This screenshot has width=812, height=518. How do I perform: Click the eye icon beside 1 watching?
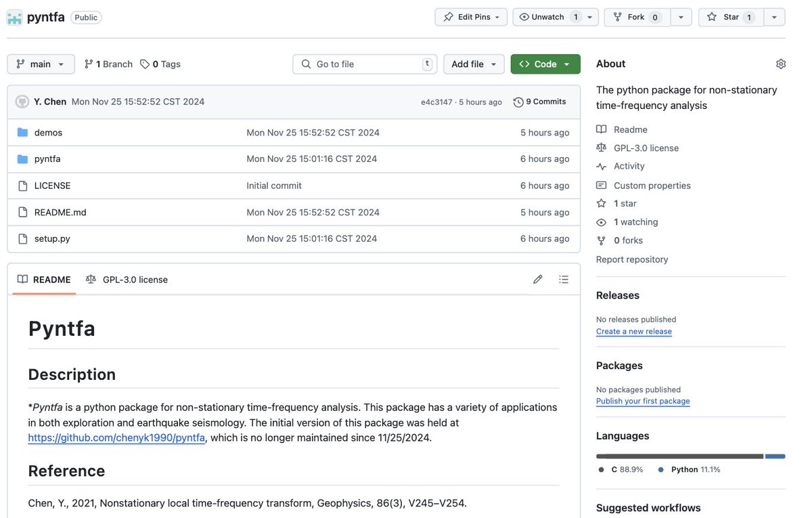click(x=601, y=222)
